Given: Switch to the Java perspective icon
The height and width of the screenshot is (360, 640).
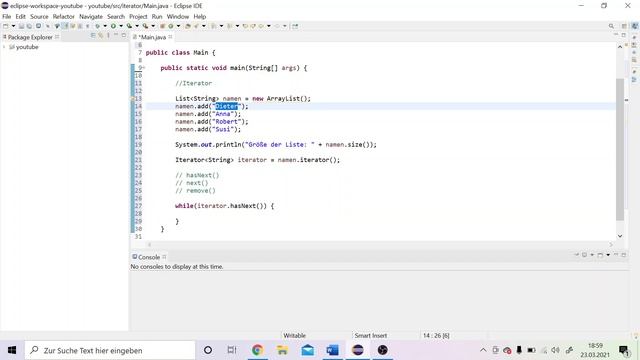Looking at the screenshot, I should coord(635,26).
